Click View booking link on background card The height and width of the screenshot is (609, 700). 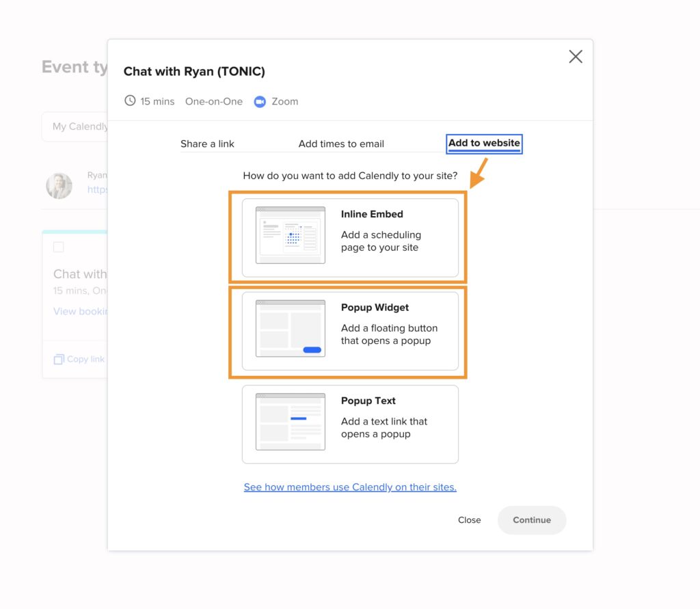(x=81, y=311)
